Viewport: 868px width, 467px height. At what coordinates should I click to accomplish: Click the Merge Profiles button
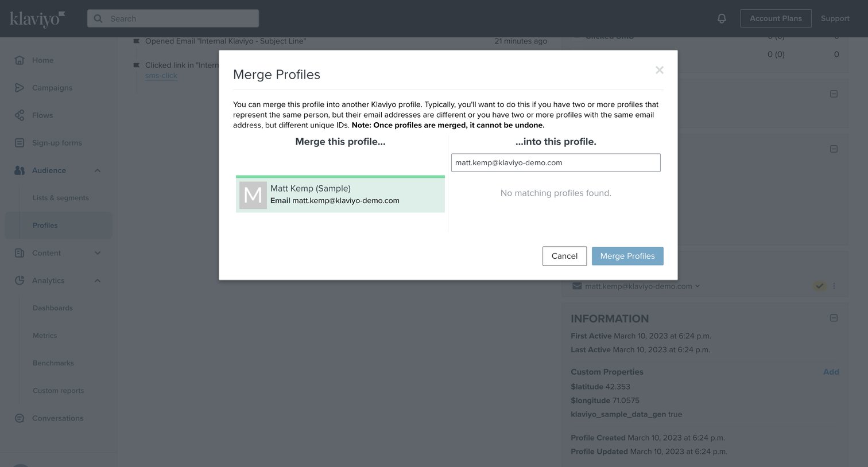point(627,256)
